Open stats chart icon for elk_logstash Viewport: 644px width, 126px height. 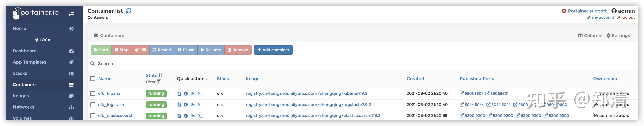coord(193,104)
